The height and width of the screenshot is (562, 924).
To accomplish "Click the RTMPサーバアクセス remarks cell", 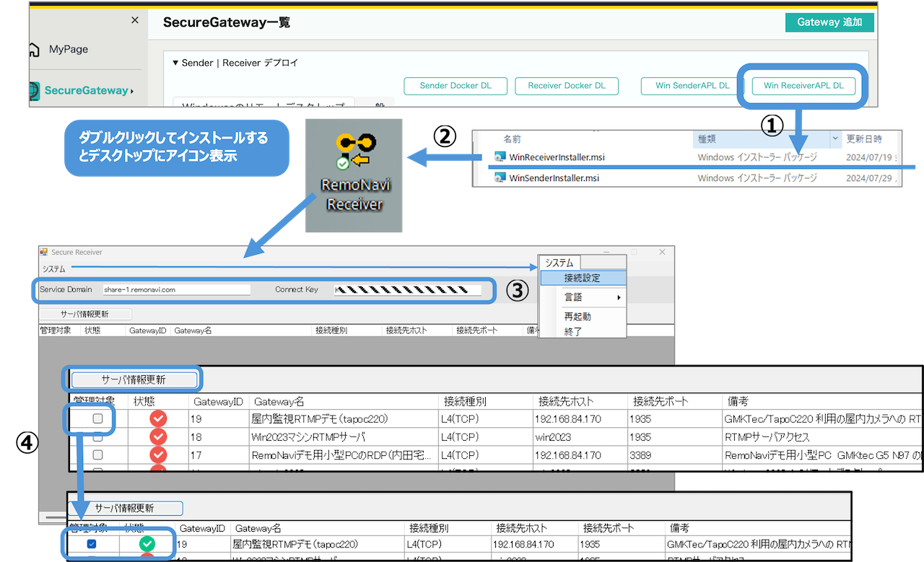I will (767, 436).
